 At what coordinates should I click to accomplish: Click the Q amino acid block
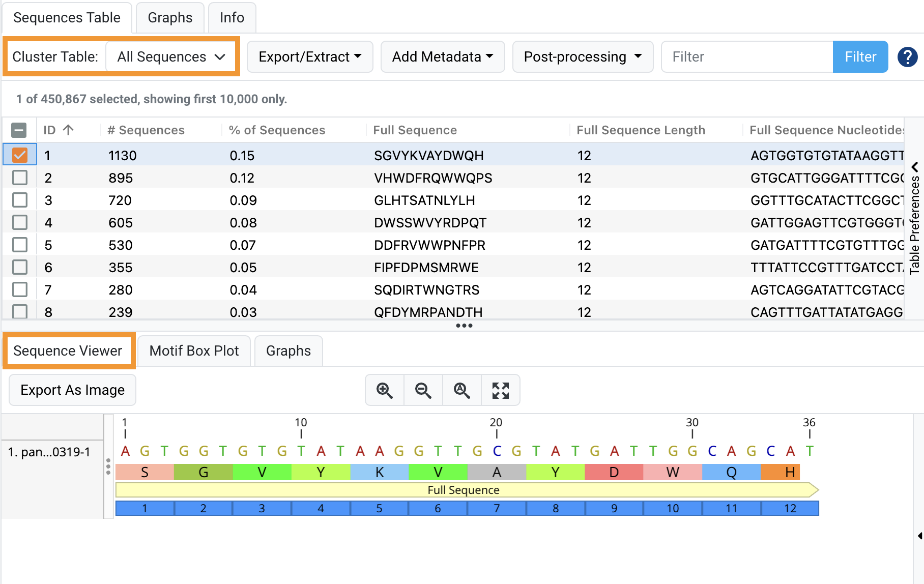[x=731, y=472]
